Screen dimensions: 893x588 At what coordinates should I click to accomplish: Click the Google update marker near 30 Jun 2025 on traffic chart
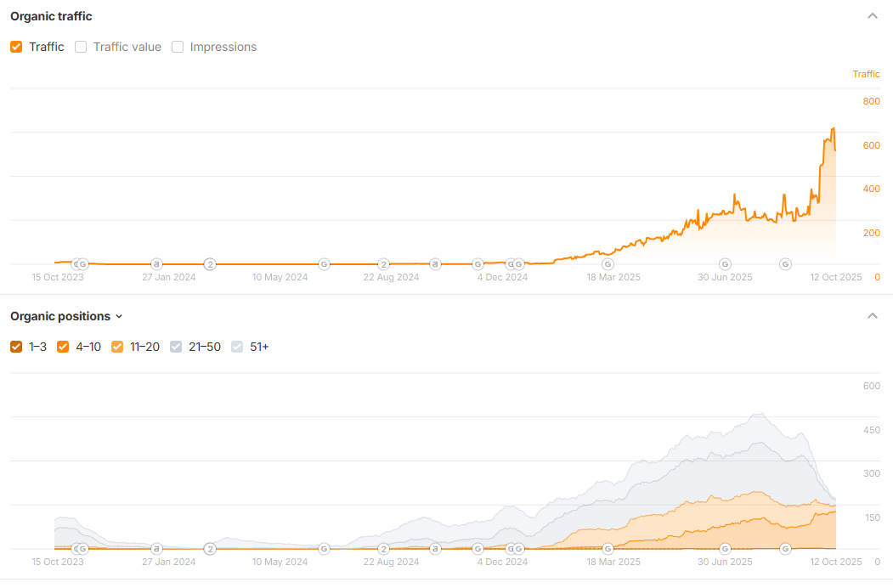click(x=725, y=264)
